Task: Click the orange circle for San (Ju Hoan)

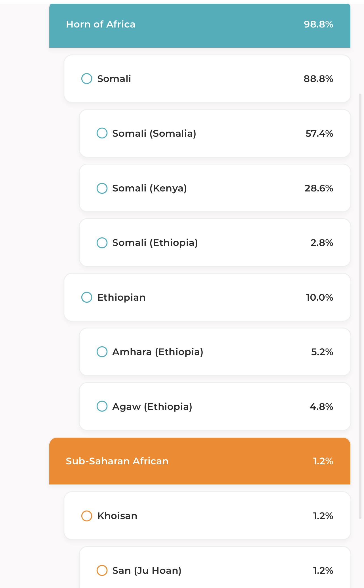Action: click(x=102, y=570)
